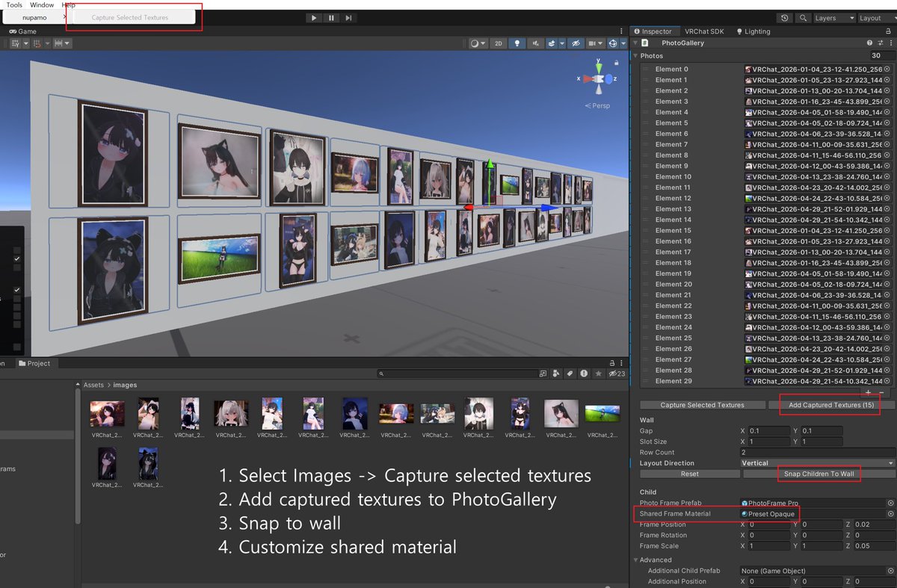
Task: Click object picker circle for Element 12
Action: tap(888, 198)
